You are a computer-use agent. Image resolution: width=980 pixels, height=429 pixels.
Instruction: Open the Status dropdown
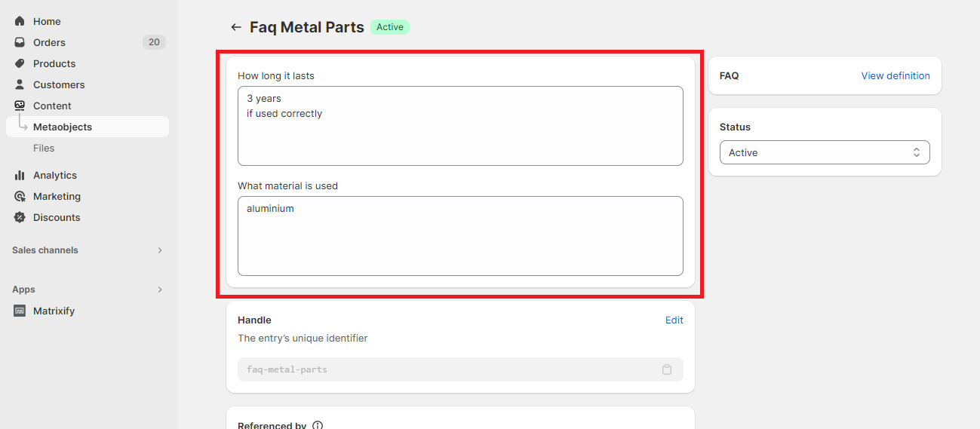coord(825,152)
